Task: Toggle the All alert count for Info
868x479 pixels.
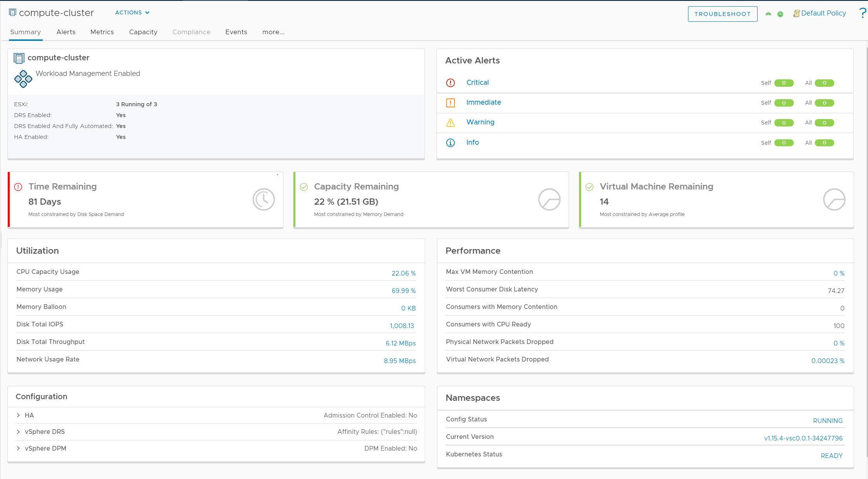Action: coord(825,143)
